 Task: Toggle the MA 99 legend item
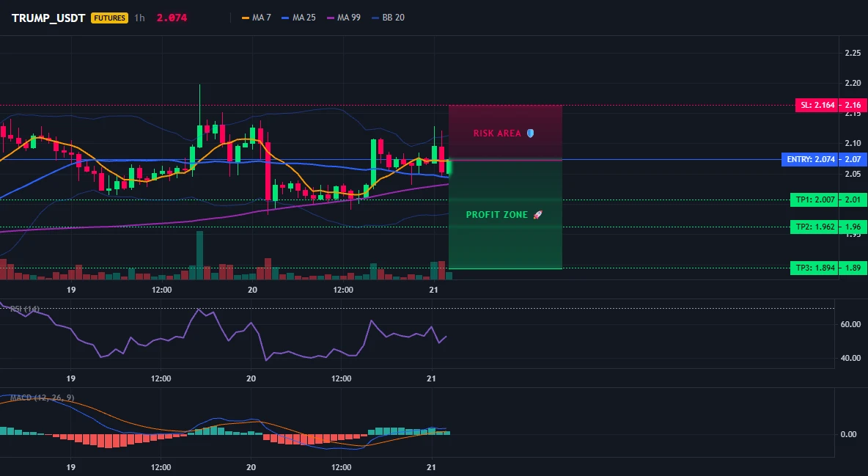pyautogui.click(x=343, y=18)
